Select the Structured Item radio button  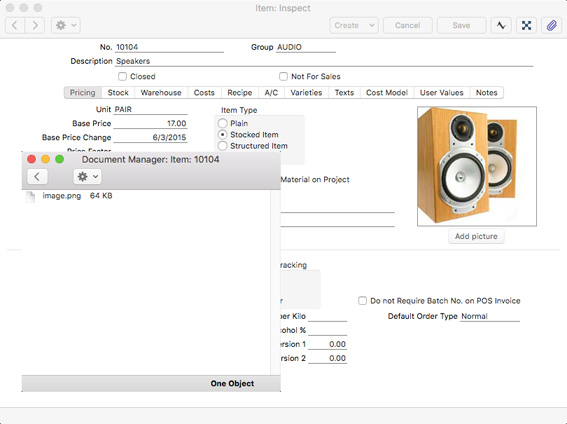[x=223, y=146]
